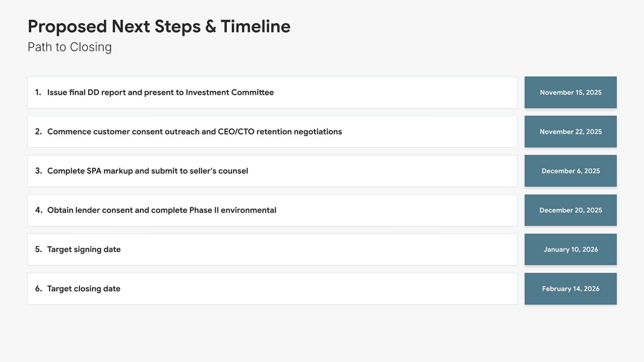Click the Target signing date row

tap(272, 249)
